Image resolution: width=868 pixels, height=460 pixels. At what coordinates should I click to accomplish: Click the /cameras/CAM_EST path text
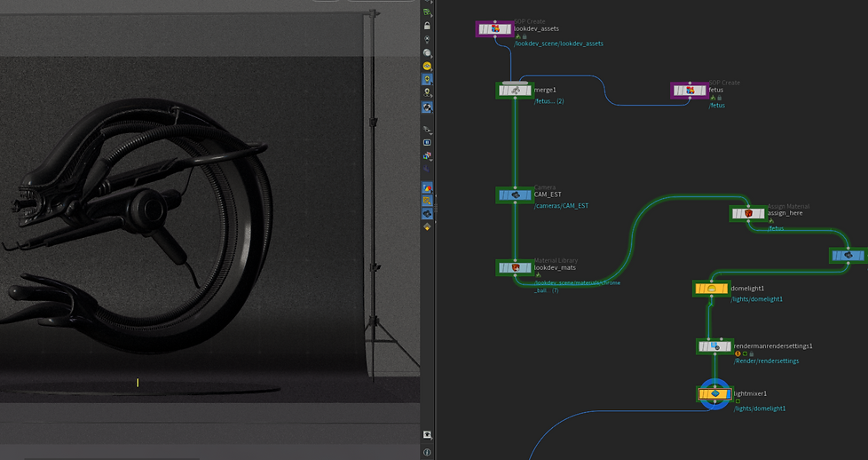[x=561, y=206]
